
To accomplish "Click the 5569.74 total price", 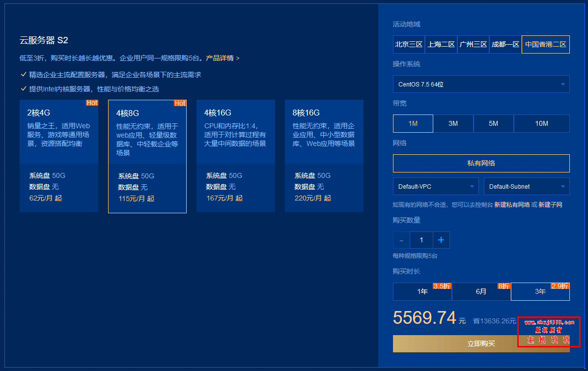I will click(x=424, y=318).
